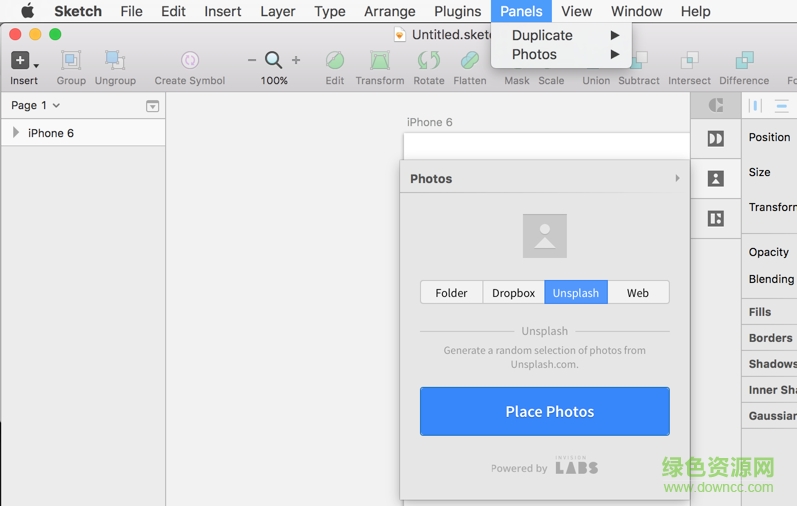Choose Photos in Panels menu

561,54
